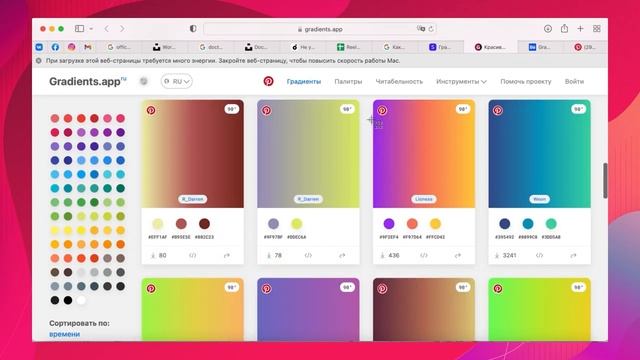The height and width of the screenshot is (360, 640).
Task: Click the Войти login link
Action: pyautogui.click(x=574, y=82)
